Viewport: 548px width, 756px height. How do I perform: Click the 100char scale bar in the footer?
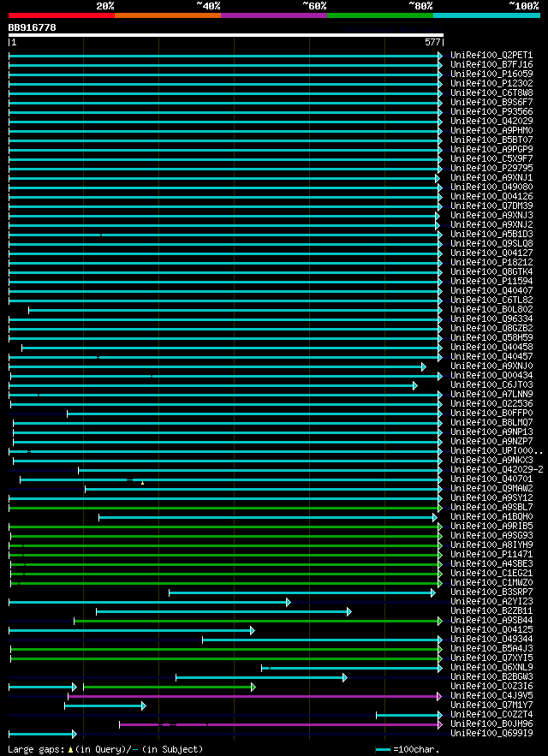click(x=384, y=750)
